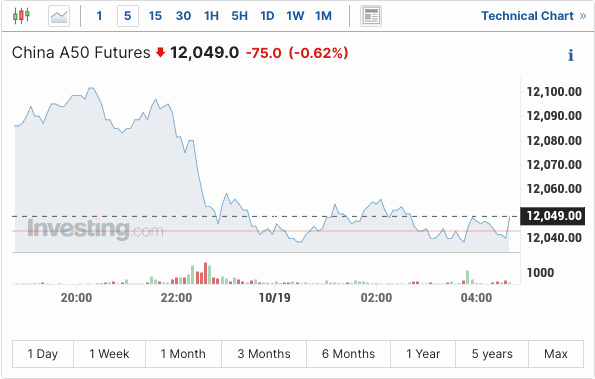Click the 1000 volume axis label
595x379 pixels.
(540, 272)
